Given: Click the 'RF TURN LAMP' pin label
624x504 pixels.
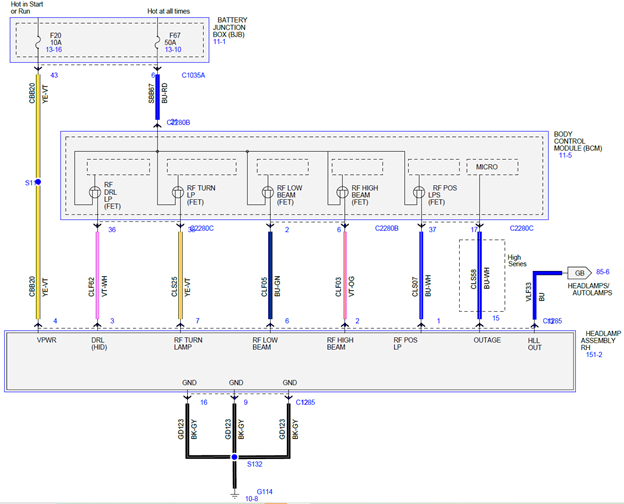Looking at the screenshot, I should click(x=188, y=344).
